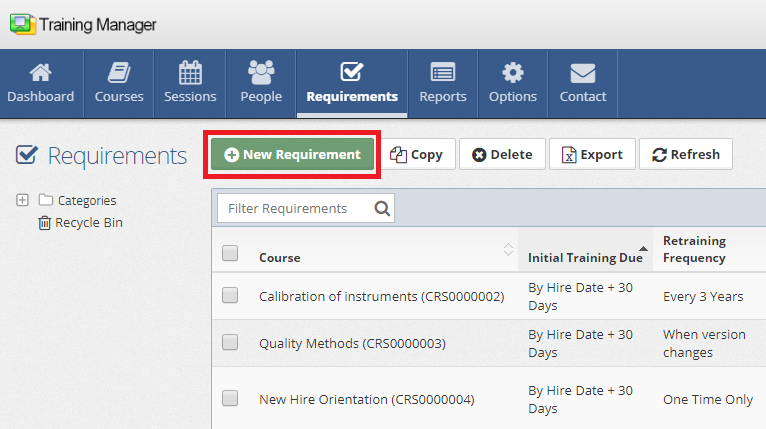Viewport: 766px width, 429px height.
Task: Click the Every 3 Years cell
Action: pyautogui.click(x=703, y=297)
